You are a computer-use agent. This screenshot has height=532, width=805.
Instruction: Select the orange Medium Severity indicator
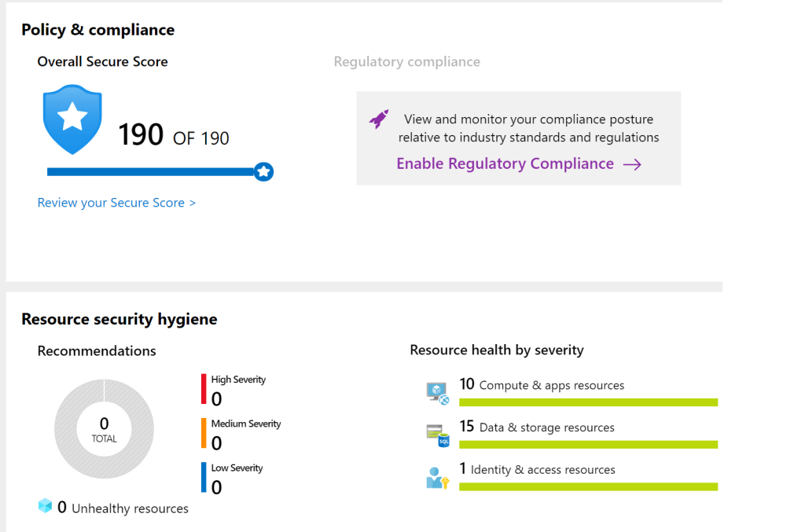204,433
